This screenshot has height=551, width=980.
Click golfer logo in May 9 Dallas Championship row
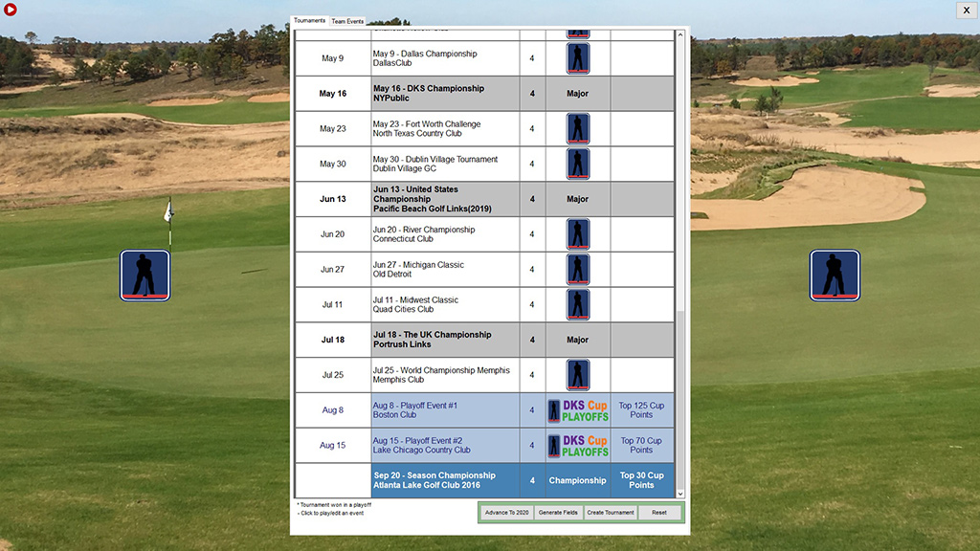coord(577,58)
